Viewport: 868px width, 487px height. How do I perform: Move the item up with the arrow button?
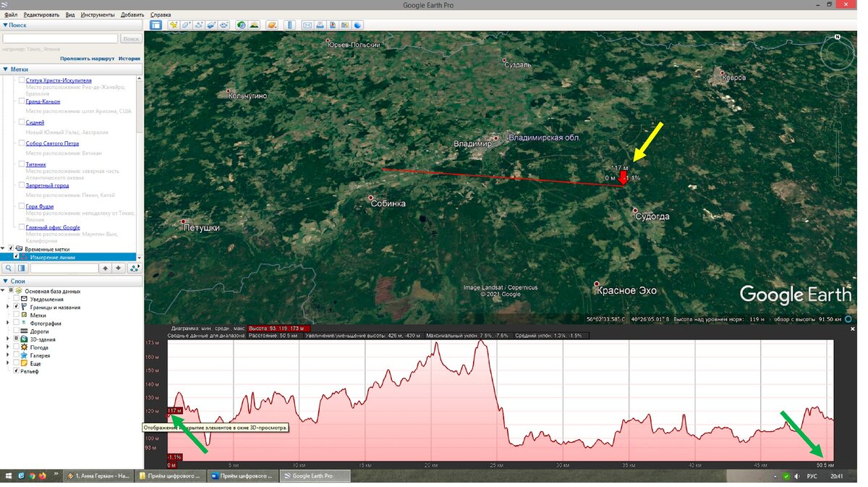coord(105,268)
